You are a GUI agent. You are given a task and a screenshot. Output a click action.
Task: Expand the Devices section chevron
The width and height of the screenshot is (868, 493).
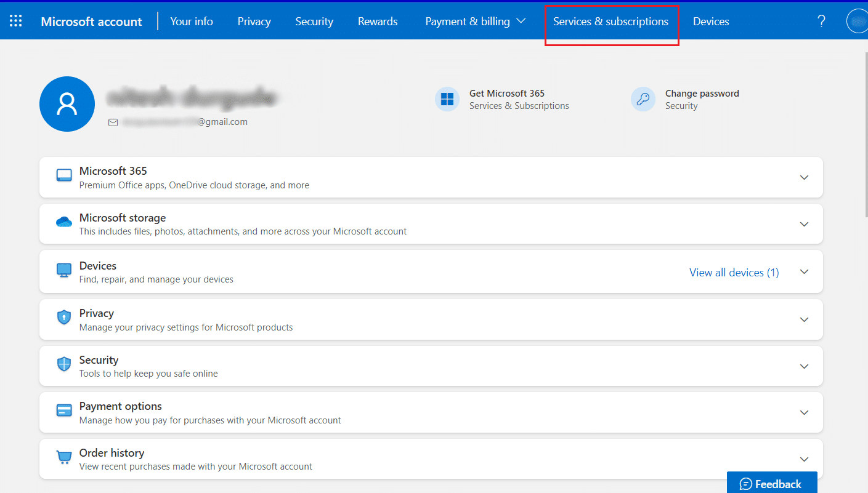804,272
